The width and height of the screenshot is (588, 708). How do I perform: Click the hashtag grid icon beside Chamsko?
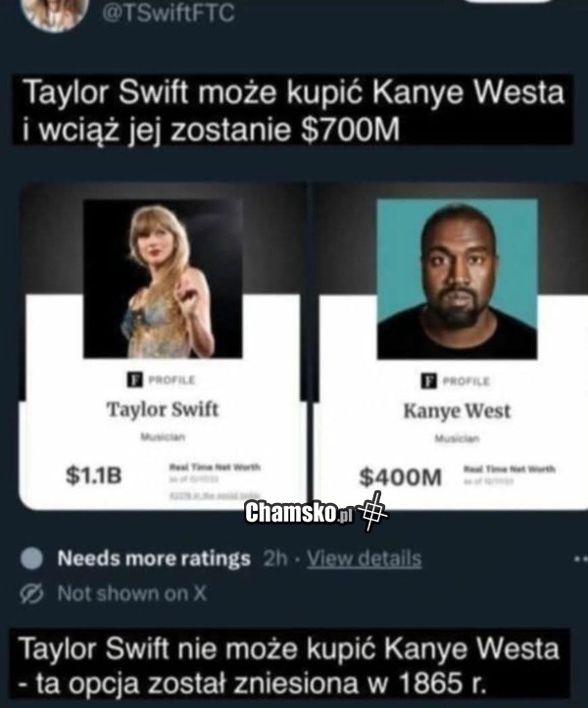point(372,512)
